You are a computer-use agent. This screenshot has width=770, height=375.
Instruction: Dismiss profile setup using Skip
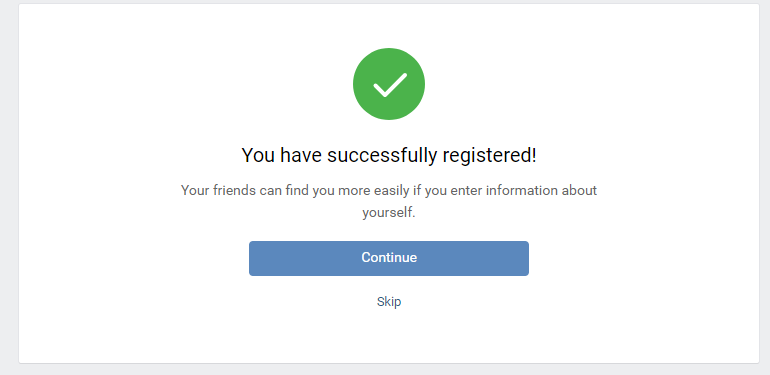point(388,301)
